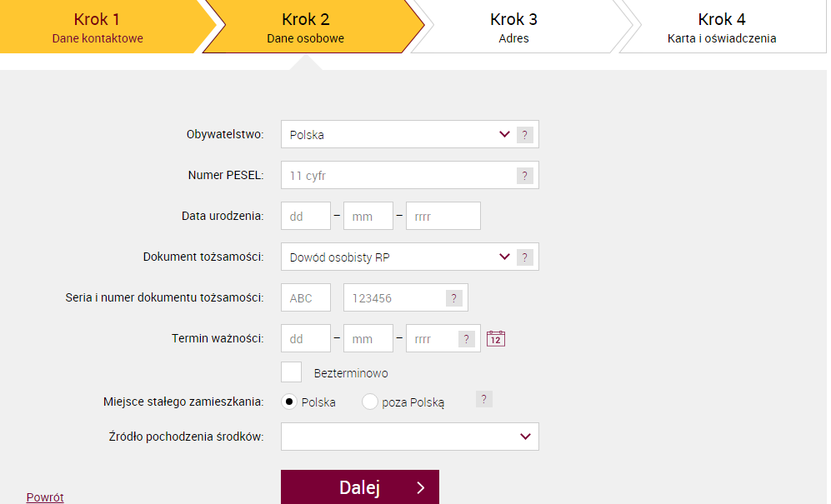Screen dimensions: 831x504
Task: Show help for document series and number
Action: 453,298
